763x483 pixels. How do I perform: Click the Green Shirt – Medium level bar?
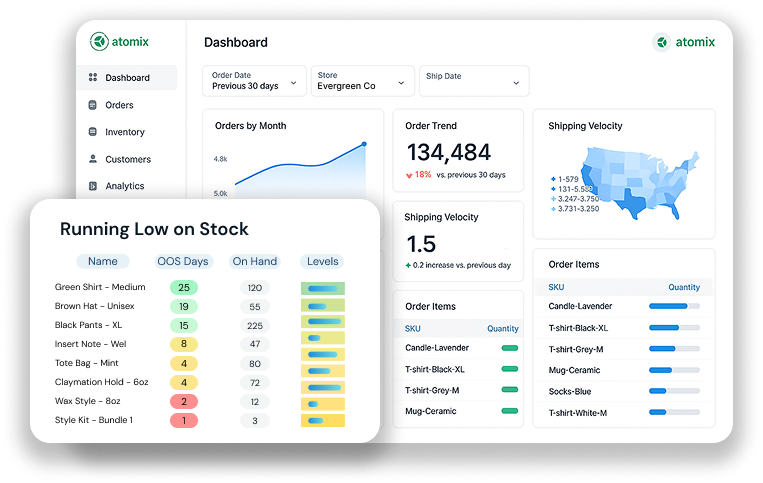[x=323, y=288]
